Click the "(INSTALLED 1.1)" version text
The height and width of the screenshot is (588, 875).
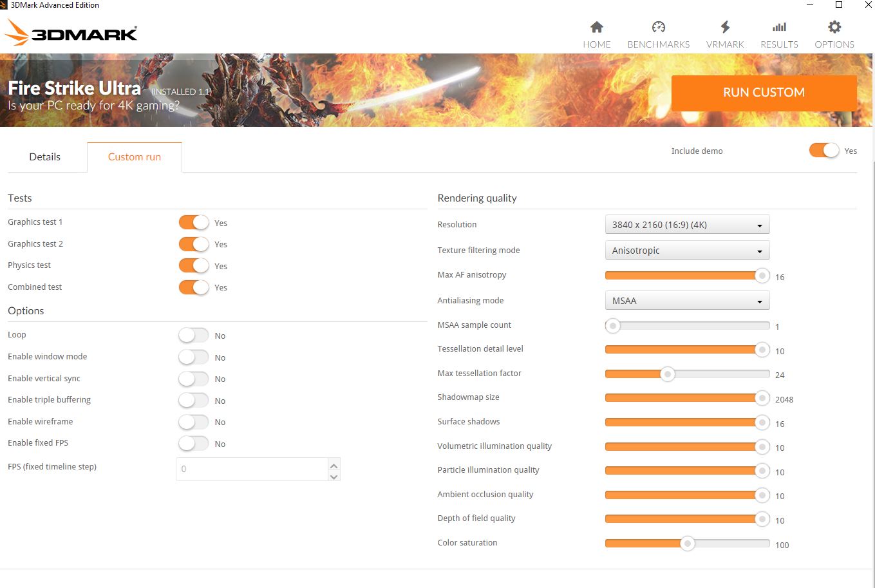click(x=182, y=91)
